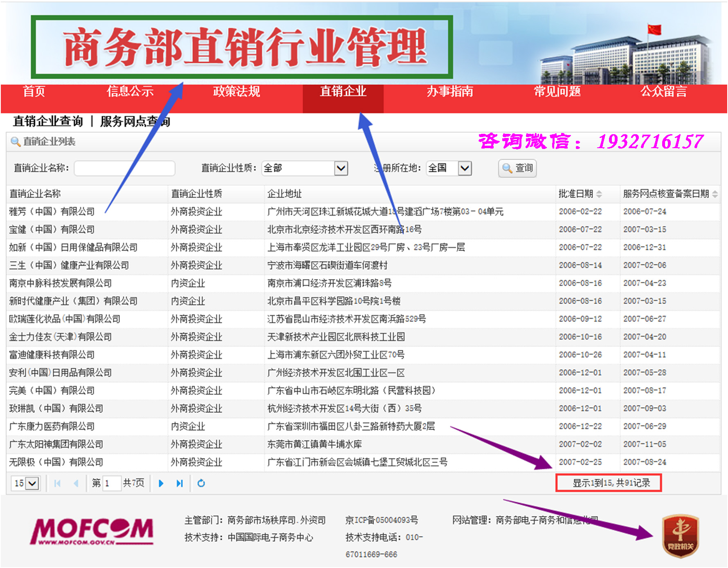Click the 商务部直销行业管理 site banner title
The width and height of the screenshot is (728, 568).
[x=245, y=47]
